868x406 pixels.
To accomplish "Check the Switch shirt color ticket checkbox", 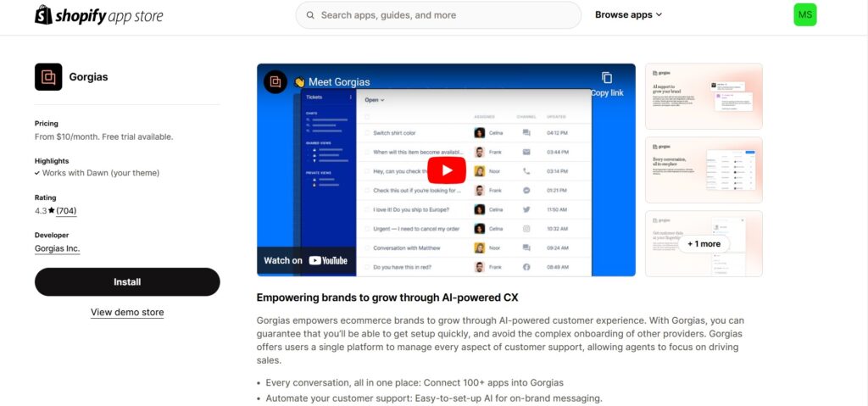I will [367, 133].
